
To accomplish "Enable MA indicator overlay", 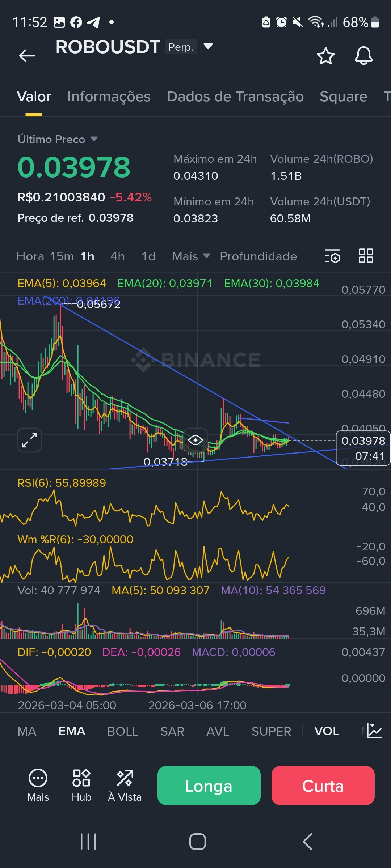I will pyautogui.click(x=27, y=731).
